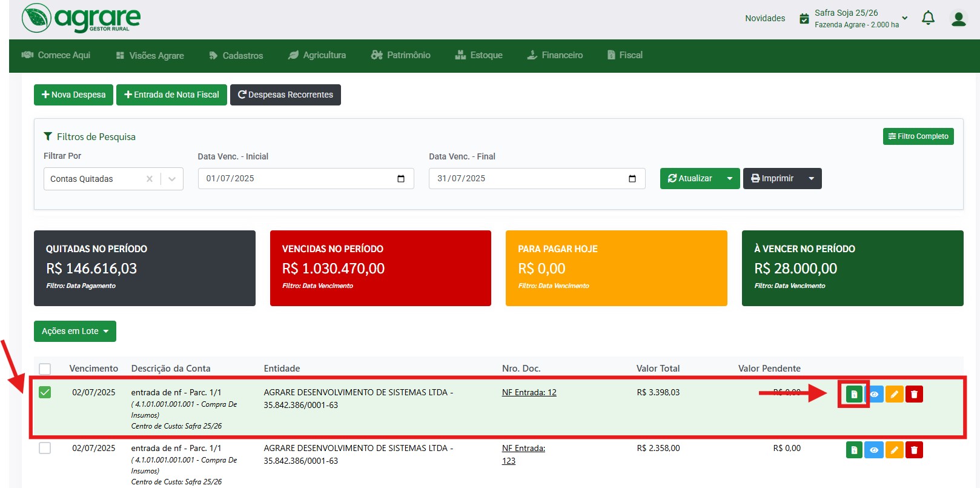
Task: Edit the R$ 2.358,00 expense with pencil icon
Action: (894, 450)
